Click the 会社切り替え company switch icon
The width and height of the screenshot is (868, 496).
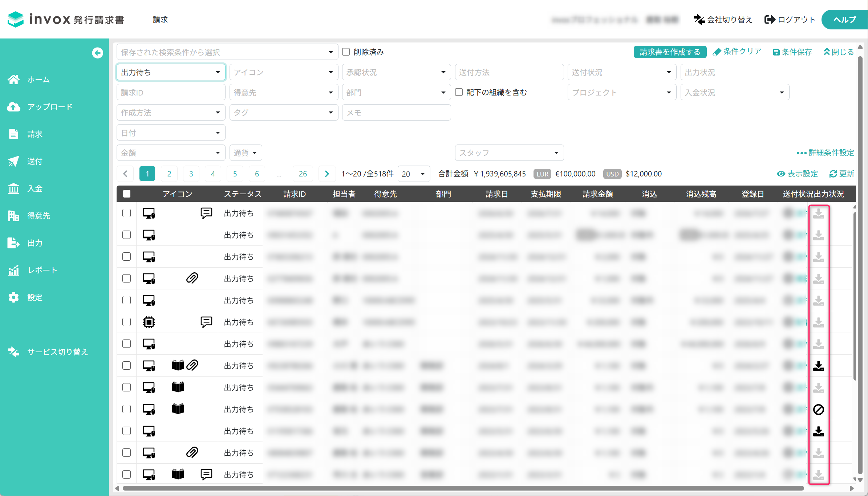698,20
